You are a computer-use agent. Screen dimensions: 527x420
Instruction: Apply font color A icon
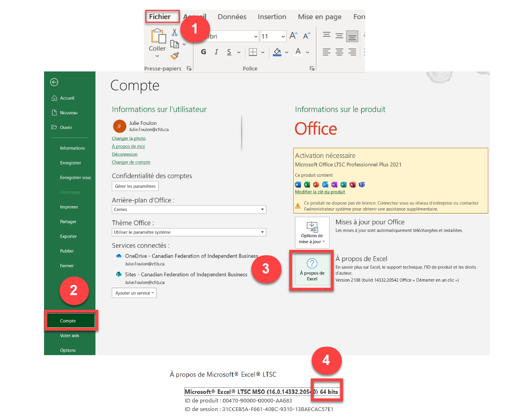[x=298, y=52]
